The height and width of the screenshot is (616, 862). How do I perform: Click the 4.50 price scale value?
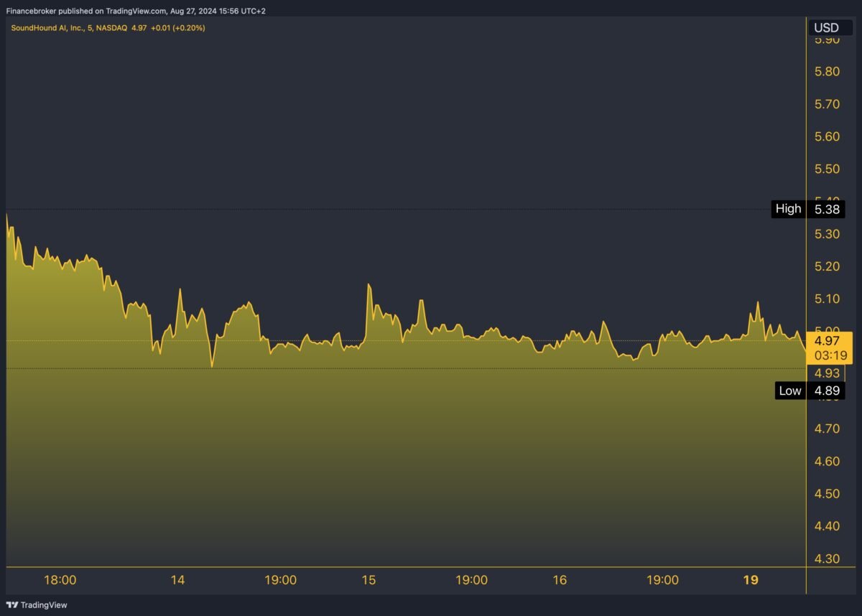[827, 494]
